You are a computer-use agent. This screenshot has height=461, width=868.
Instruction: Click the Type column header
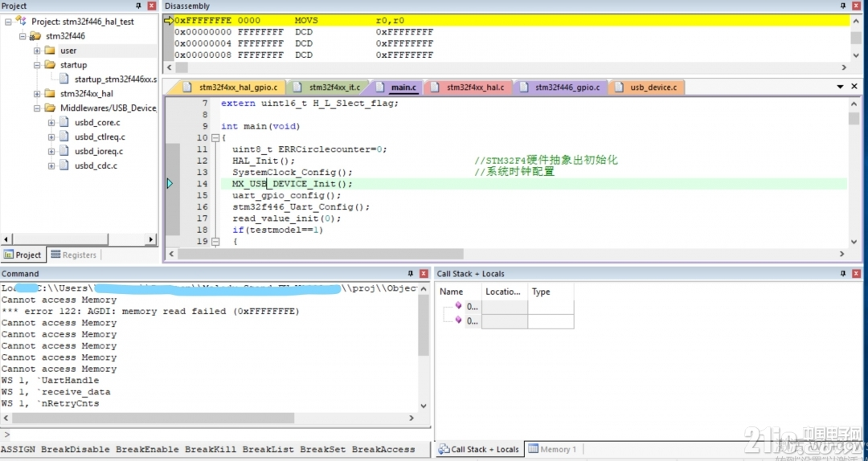point(551,292)
